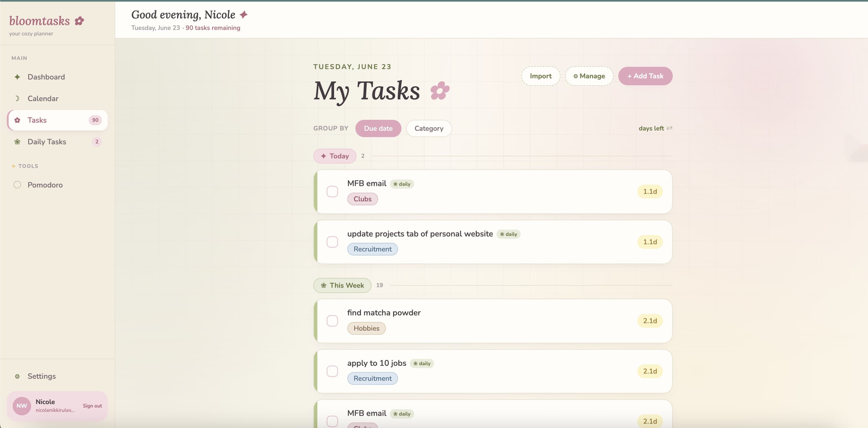Click the bloomtasks flower logo icon
The width and height of the screenshot is (868, 428).
click(x=79, y=21)
